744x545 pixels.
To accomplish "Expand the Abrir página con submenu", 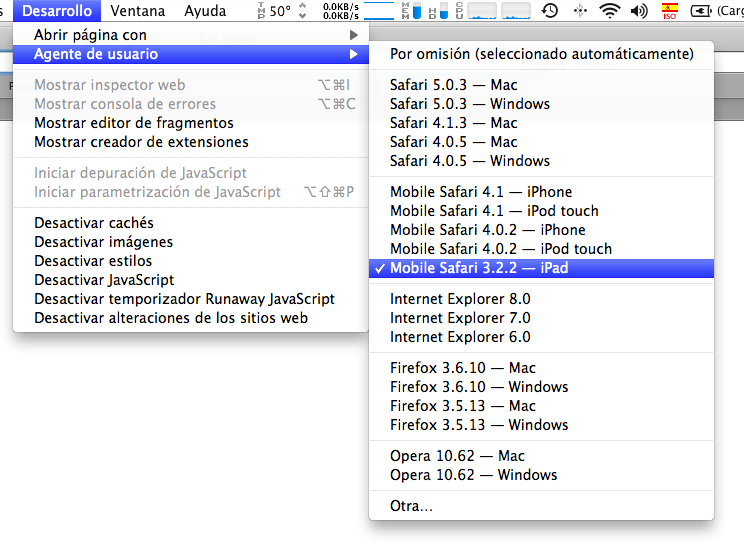I will [x=191, y=35].
